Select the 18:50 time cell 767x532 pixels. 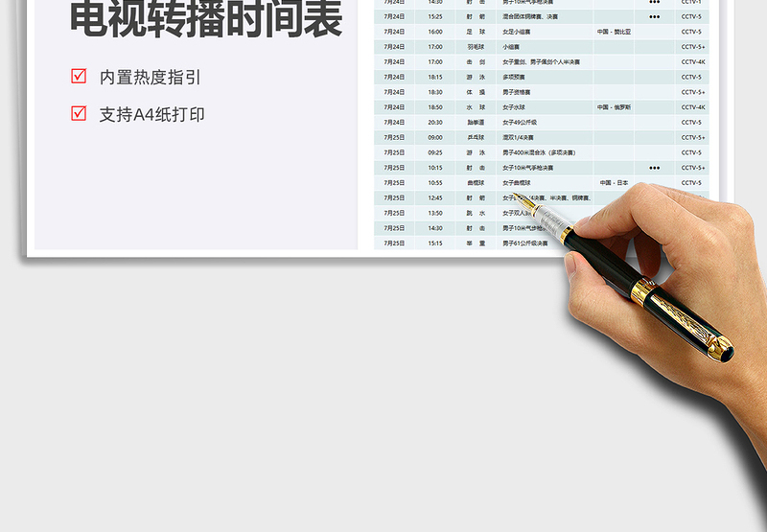[x=435, y=107]
